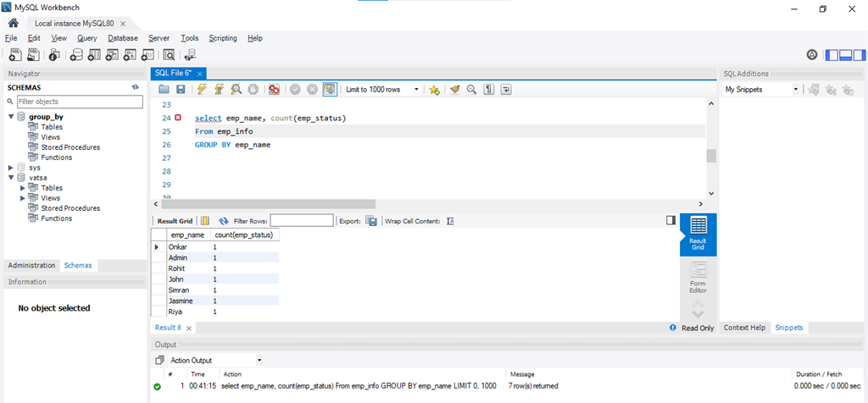Execute the query with lightning bolt

(202, 89)
